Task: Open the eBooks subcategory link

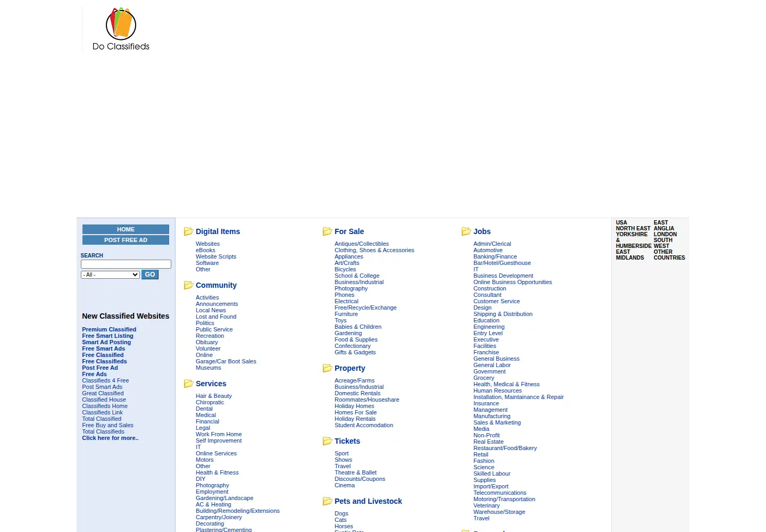Action: click(x=205, y=250)
